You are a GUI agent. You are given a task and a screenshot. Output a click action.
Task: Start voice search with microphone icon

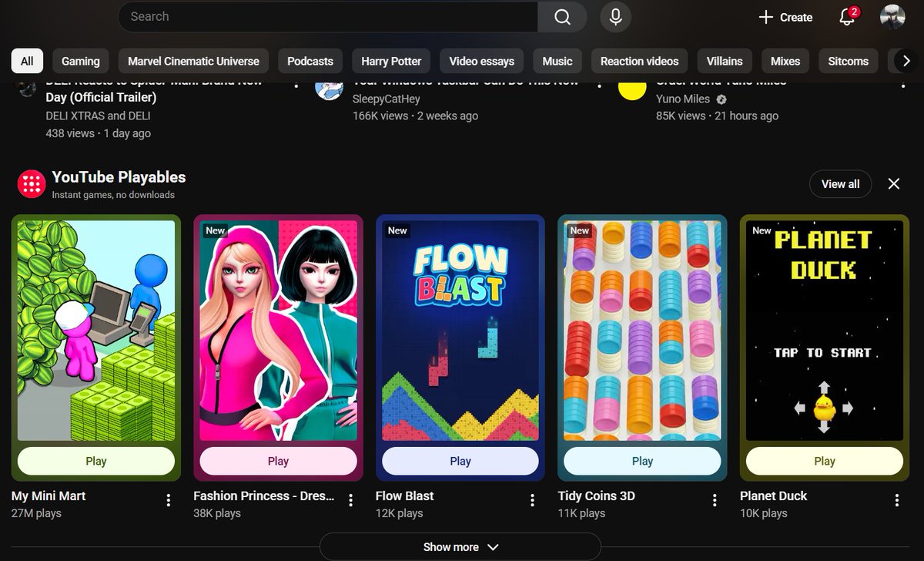[615, 17]
